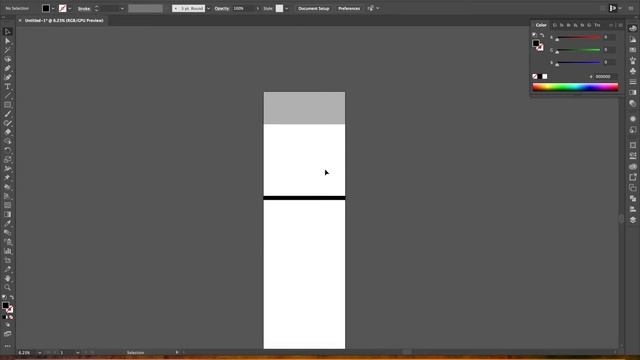Image resolution: width=640 pixels, height=360 pixels.
Task: Pick a color from the spectrum bar
Action: [x=575, y=87]
